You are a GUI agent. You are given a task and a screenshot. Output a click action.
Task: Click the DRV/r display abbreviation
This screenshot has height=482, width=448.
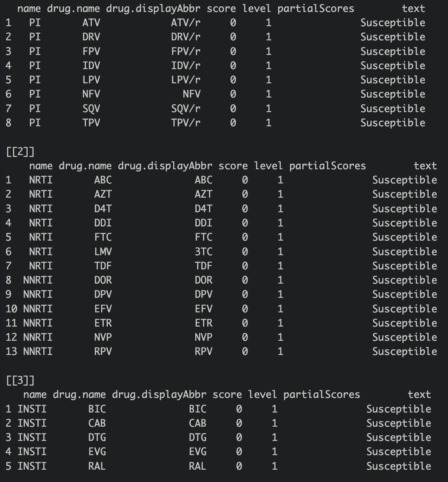186,37
